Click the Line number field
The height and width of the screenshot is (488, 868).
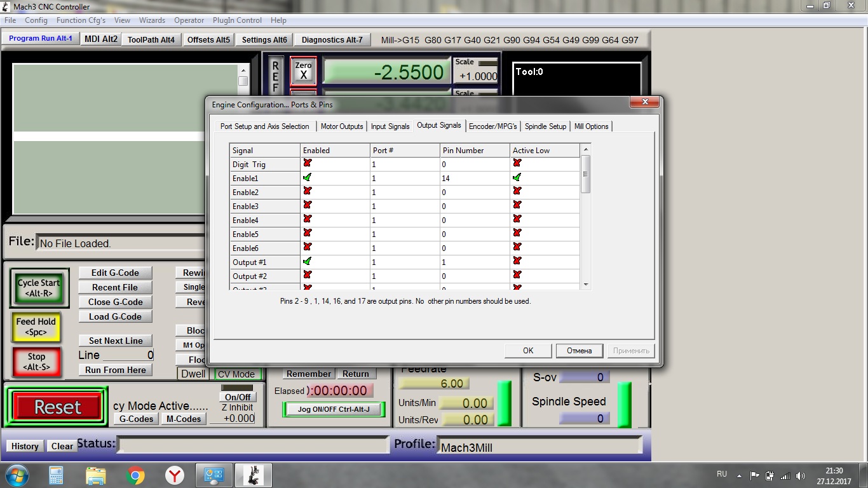coord(128,355)
